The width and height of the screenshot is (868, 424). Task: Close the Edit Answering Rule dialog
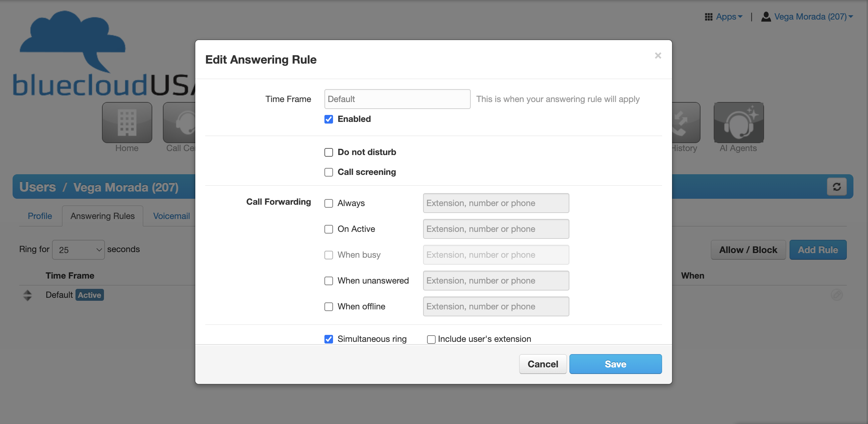657,56
